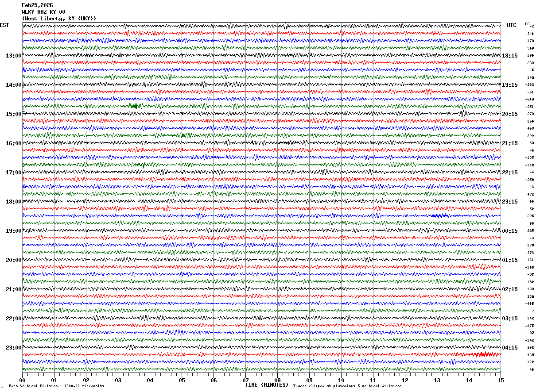Viewport: 536px width, 392px height.
Task: Click the 03 minute tick label
Action: tap(118, 380)
